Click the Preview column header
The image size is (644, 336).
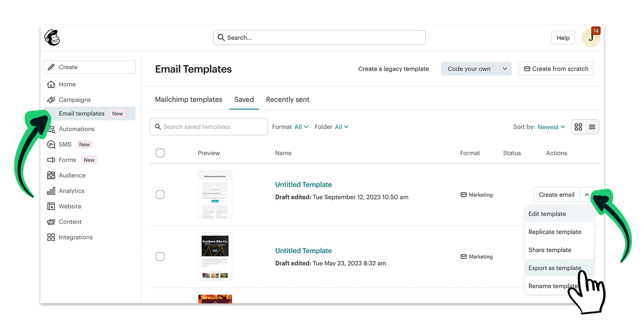pyautogui.click(x=209, y=153)
